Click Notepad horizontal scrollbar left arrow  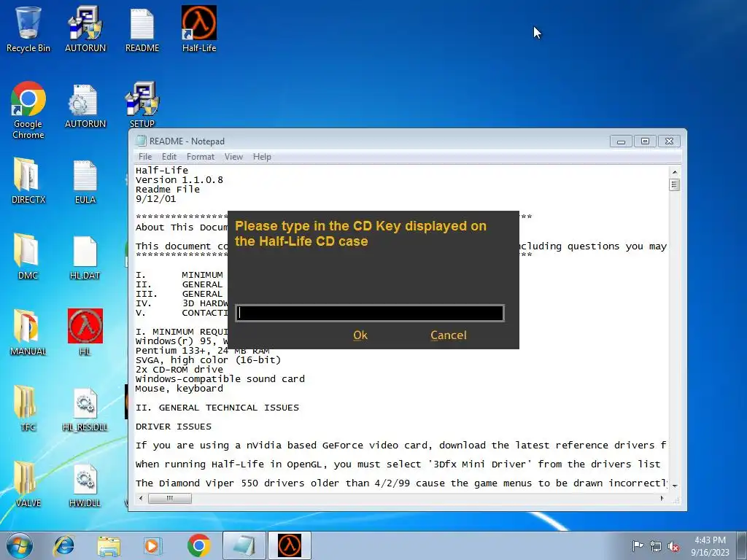pos(141,498)
